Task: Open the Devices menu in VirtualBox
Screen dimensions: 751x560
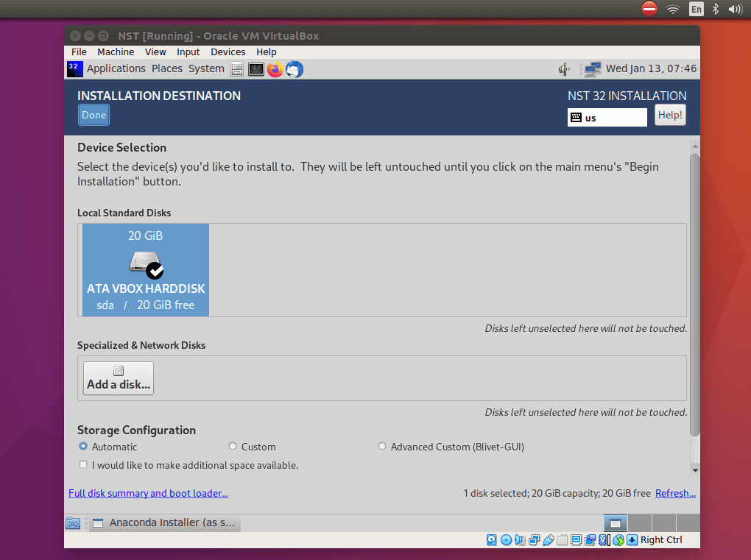Action: tap(228, 52)
